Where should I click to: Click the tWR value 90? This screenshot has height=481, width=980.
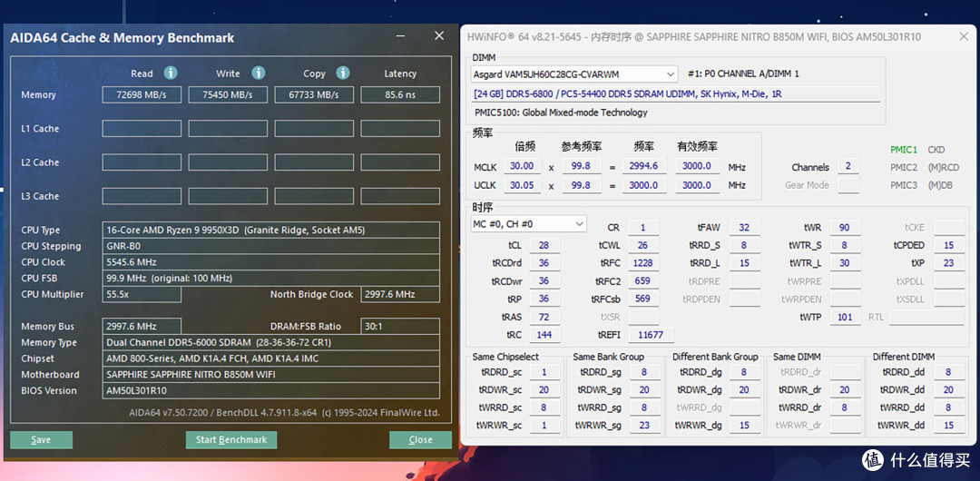tap(845, 228)
